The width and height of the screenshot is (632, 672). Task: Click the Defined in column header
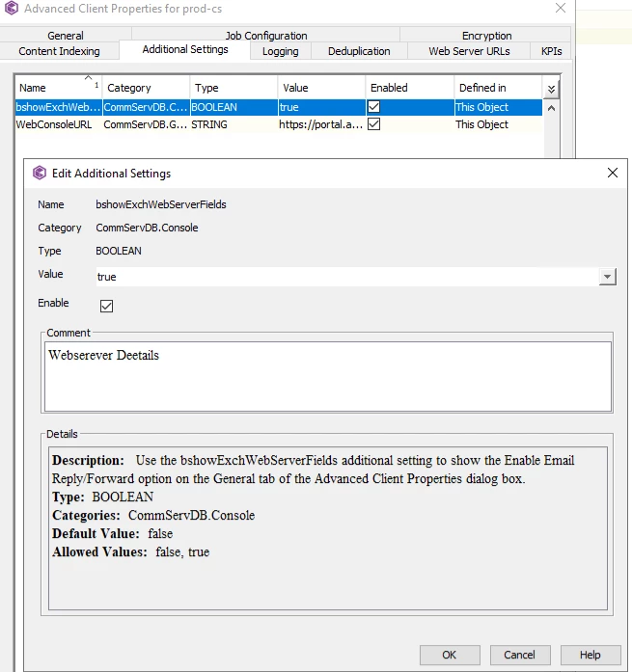(498, 88)
